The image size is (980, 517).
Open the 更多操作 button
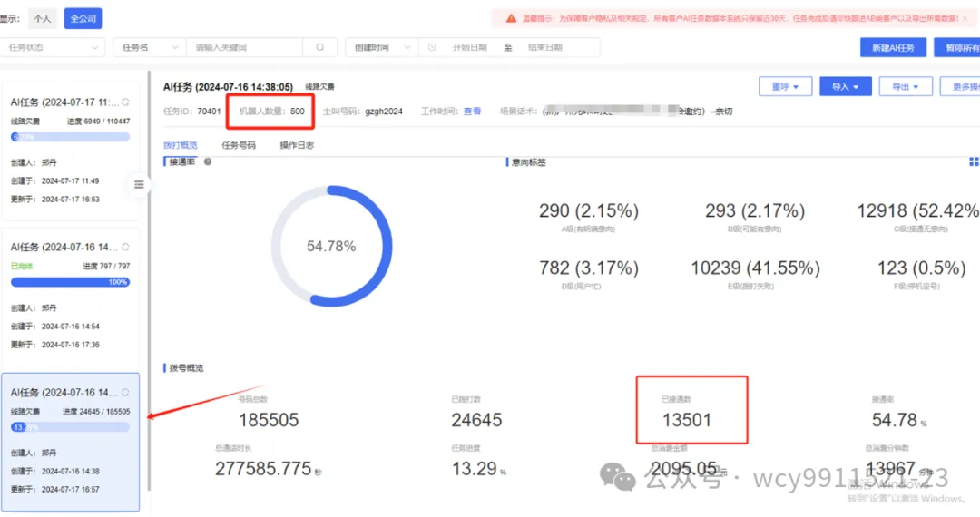pyautogui.click(x=961, y=87)
